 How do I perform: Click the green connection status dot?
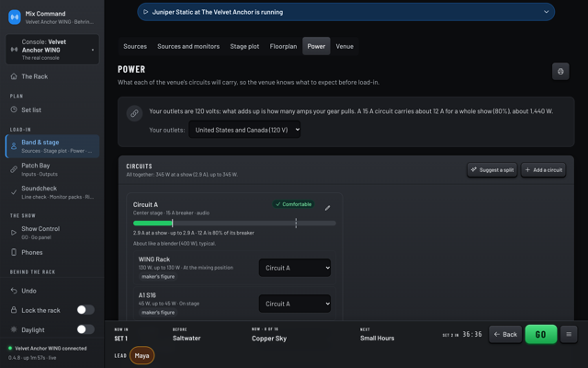pos(10,348)
